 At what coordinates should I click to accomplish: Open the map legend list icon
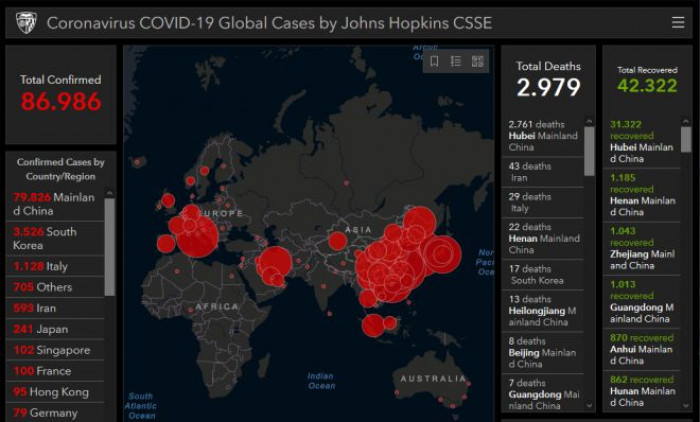pos(456,61)
